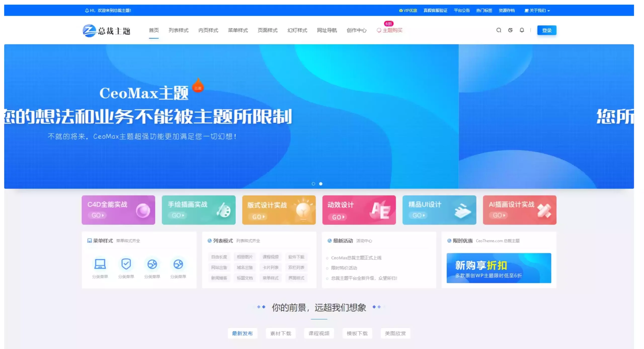The width and height of the screenshot is (644, 349).
Task: Select the 卡片列表 tag
Action: click(x=270, y=267)
